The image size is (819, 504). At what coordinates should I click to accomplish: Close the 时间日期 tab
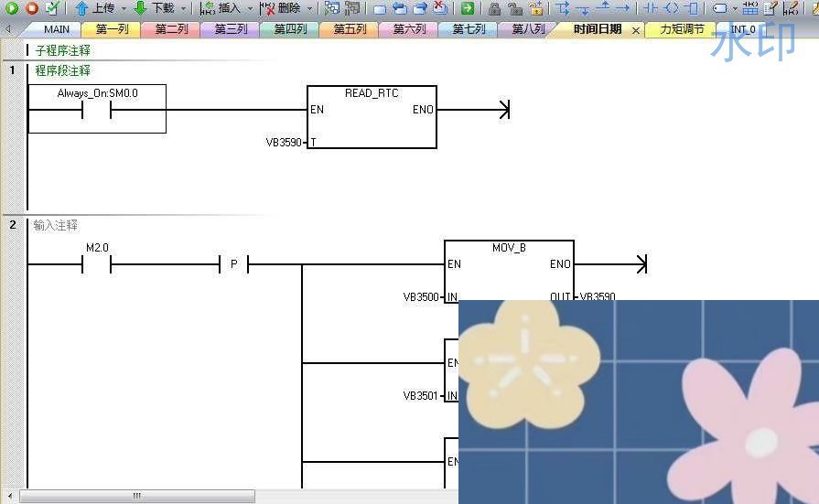[636, 30]
